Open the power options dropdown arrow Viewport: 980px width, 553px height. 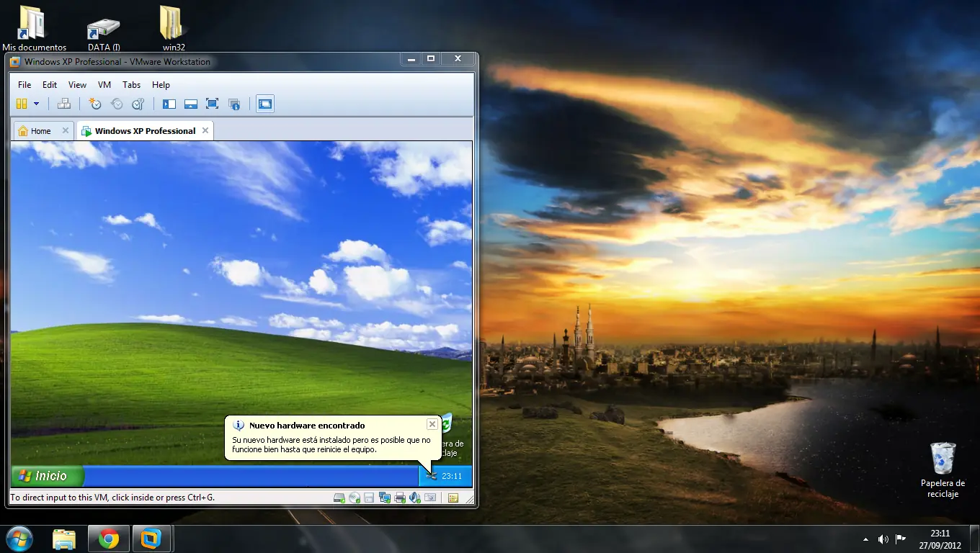[36, 104]
